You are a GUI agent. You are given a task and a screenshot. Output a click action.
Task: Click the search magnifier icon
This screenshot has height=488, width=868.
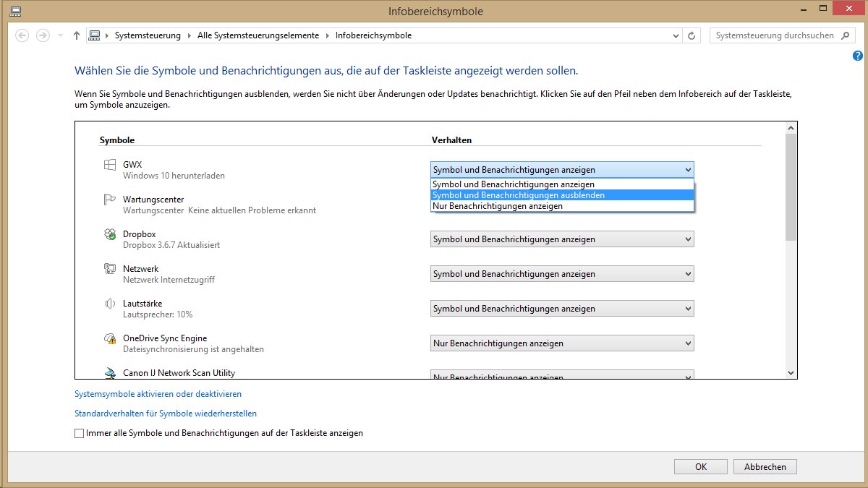(x=845, y=35)
